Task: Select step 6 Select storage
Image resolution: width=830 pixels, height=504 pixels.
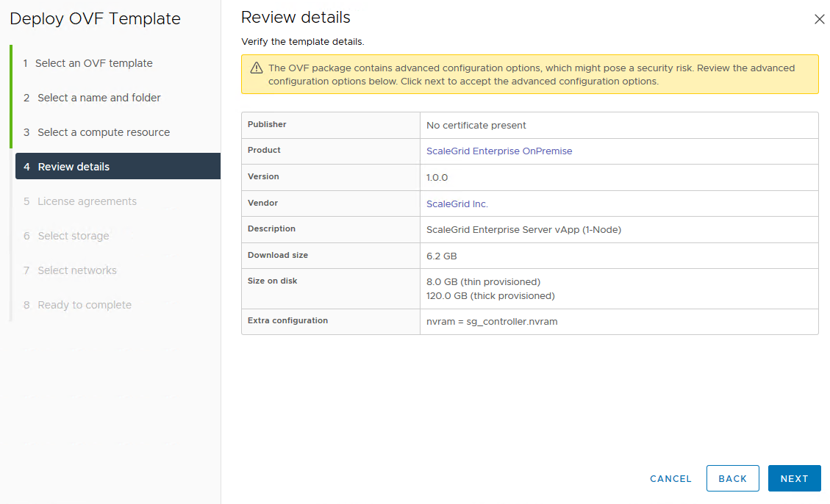Action: click(66, 236)
